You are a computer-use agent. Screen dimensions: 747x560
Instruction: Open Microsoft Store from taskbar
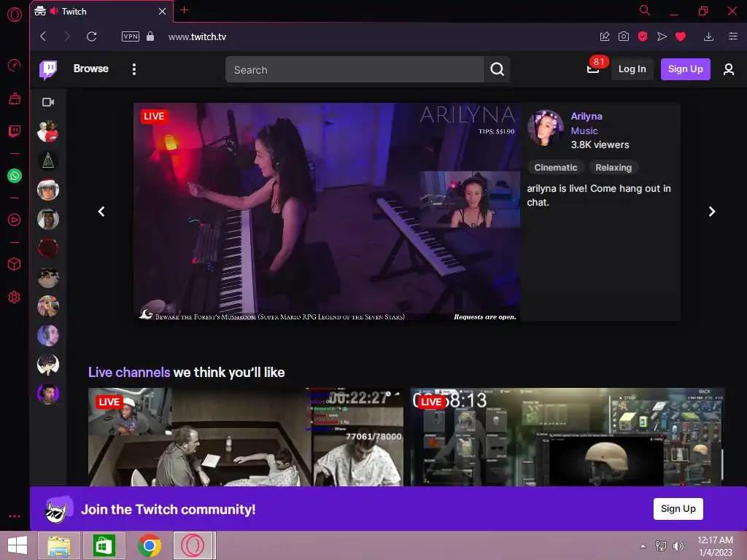pyautogui.click(x=104, y=545)
